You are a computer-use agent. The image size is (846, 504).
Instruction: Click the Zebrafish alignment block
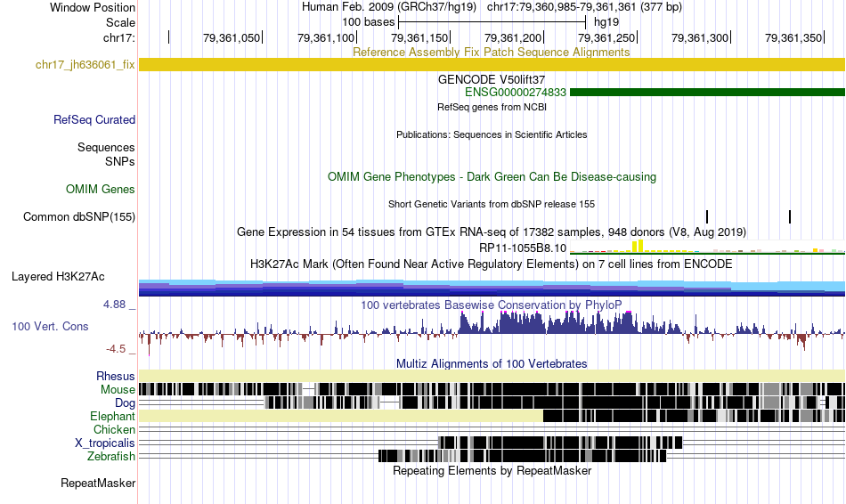coord(522,456)
